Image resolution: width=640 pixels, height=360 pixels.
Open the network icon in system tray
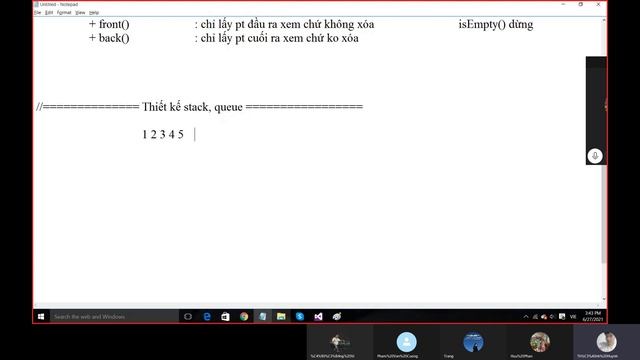(535, 317)
